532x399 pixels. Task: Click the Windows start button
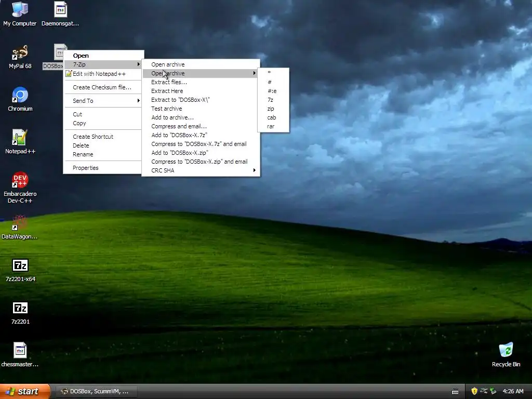[25, 391]
